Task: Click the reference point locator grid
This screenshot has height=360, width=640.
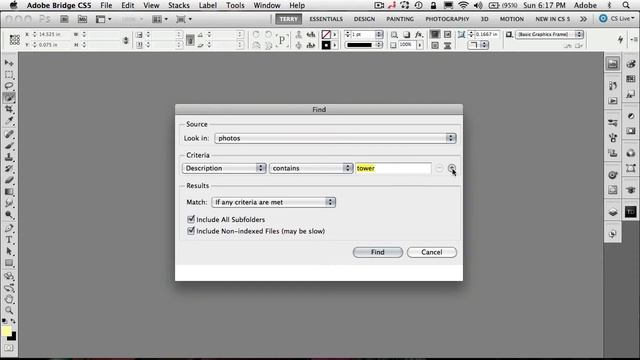Action: 15,40
